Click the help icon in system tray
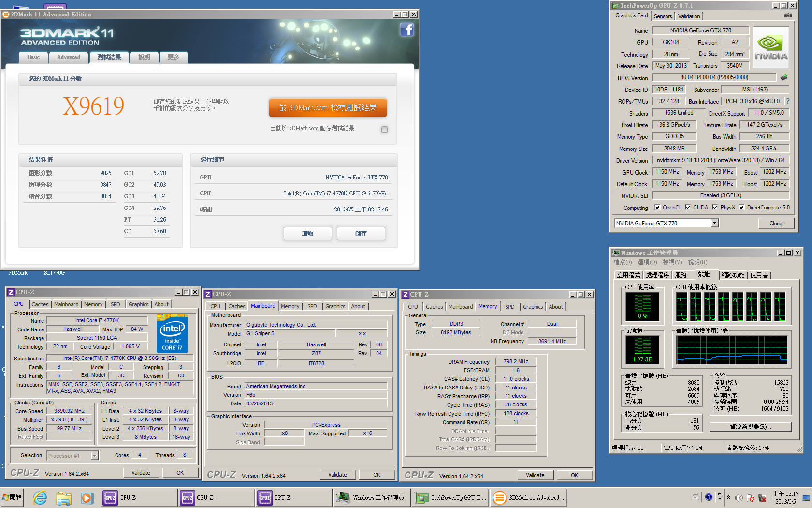812x508 pixels. coord(709,497)
